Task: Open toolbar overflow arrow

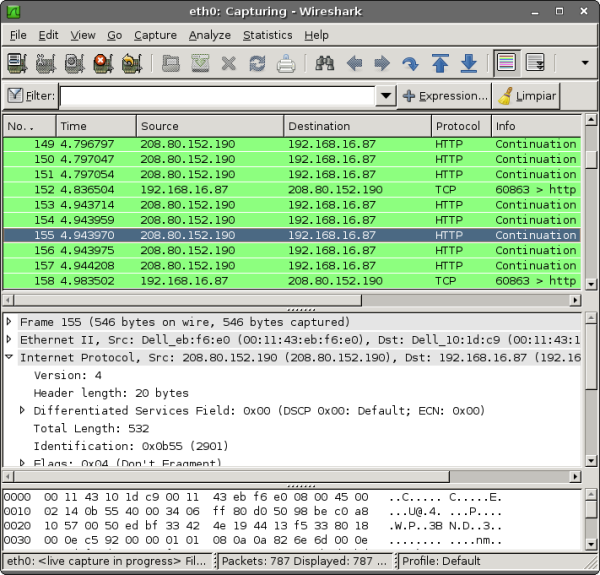Action: point(585,63)
